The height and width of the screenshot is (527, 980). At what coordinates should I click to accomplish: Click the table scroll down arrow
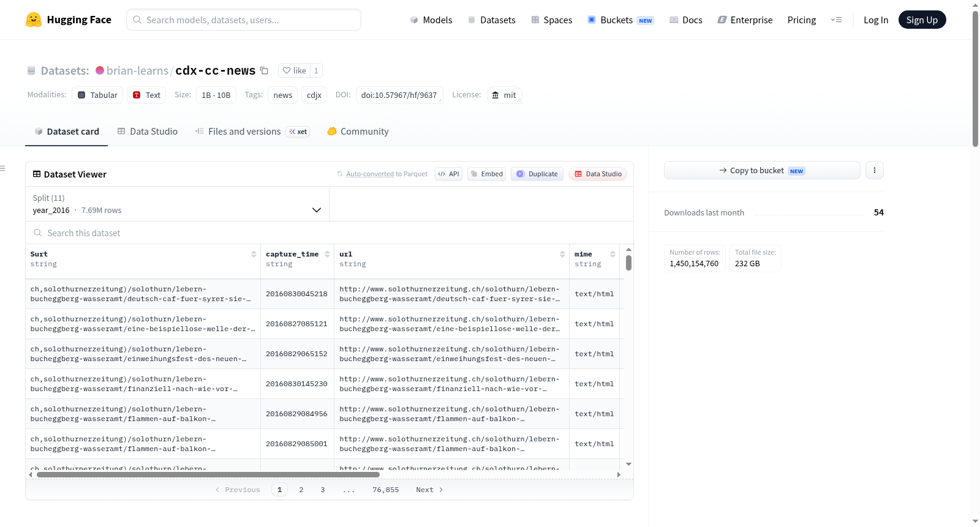628,465
